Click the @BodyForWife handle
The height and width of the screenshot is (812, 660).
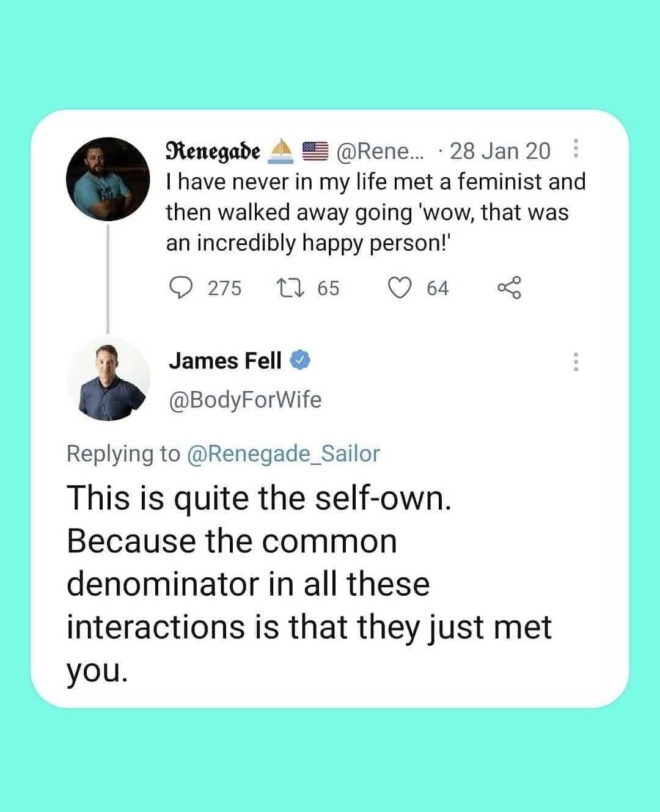pyautogui.click(x=244, y=400)
